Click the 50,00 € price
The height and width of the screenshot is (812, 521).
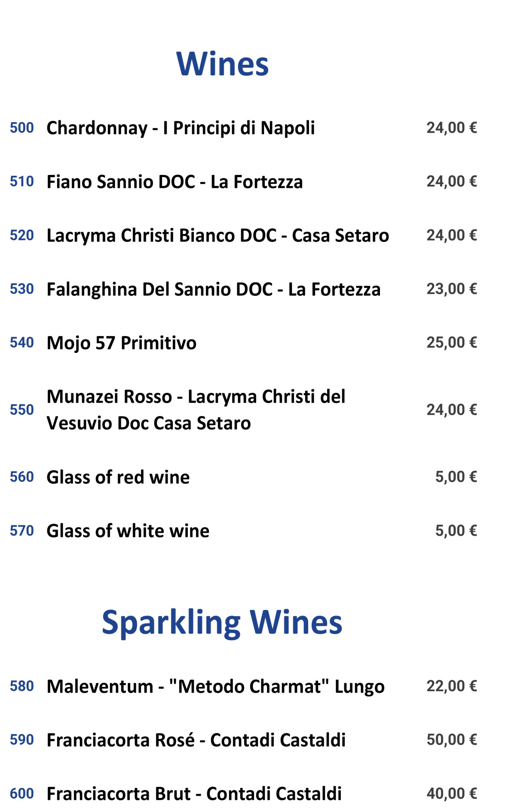tap(451, 740)
